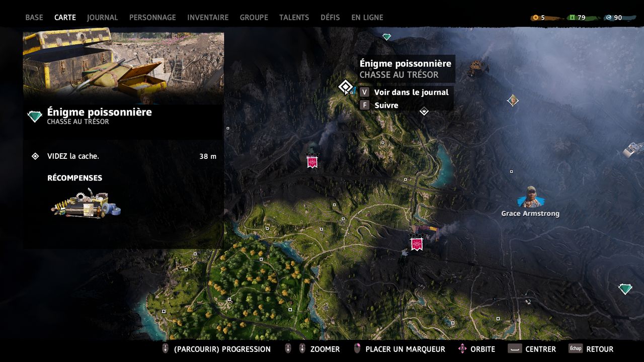This screenshot has height=362, width=644.
Task: Click the teal diamond icon at top of map
Action: [386, 37]
